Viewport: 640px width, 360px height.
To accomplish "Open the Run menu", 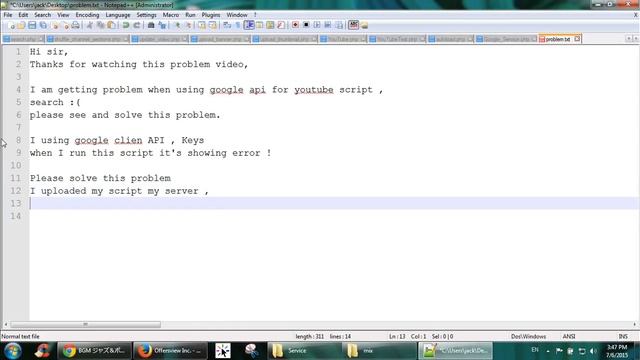I will coord(190,15).
